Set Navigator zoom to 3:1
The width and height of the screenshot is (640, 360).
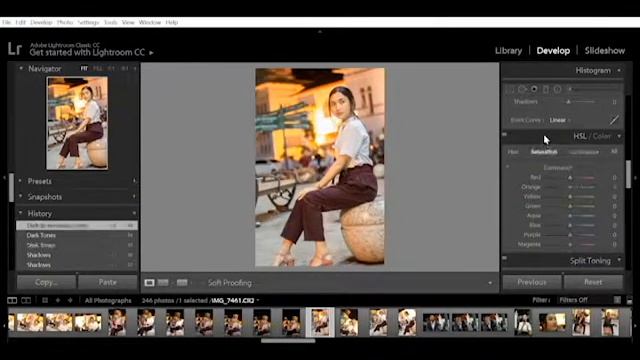124,69
